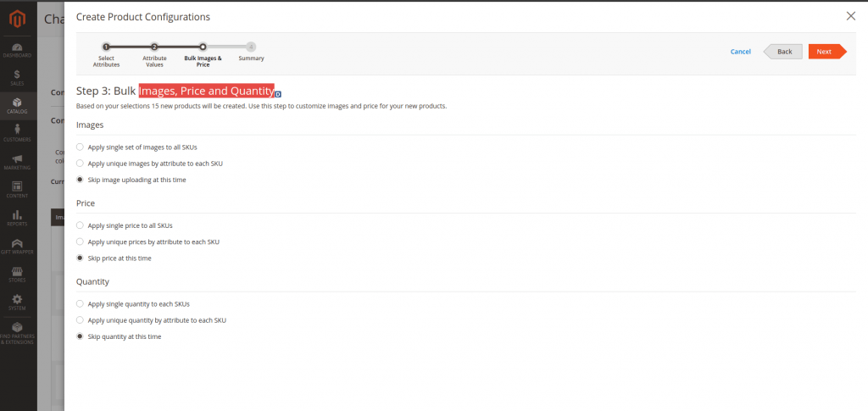Image resolution: width=868 pixels, height=411 pixels.
Task: Close the Create Product Configurations dialog
Action: pyautogui.click(x=851, y=16)
